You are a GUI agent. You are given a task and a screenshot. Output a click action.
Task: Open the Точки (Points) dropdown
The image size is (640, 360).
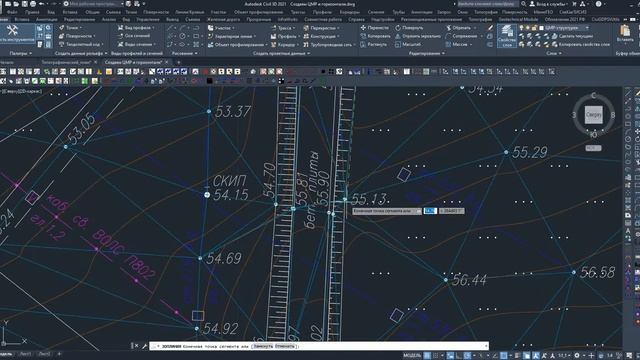pos(70,28)
